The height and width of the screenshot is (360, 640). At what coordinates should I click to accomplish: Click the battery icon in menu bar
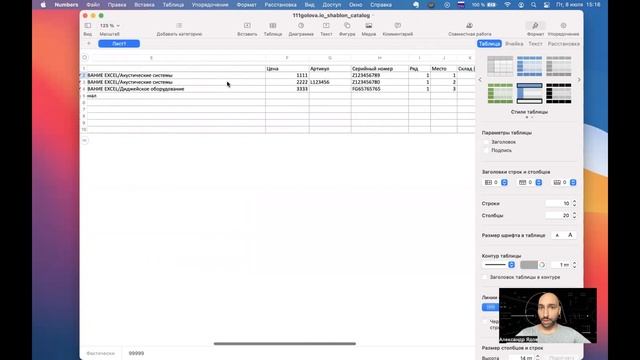pos(491,5)
